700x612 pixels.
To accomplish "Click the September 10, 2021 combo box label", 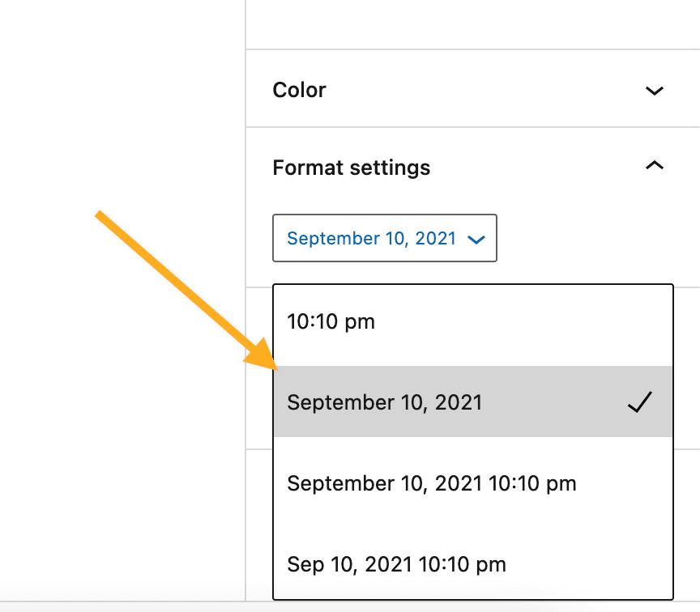I will tap(372, 238).
